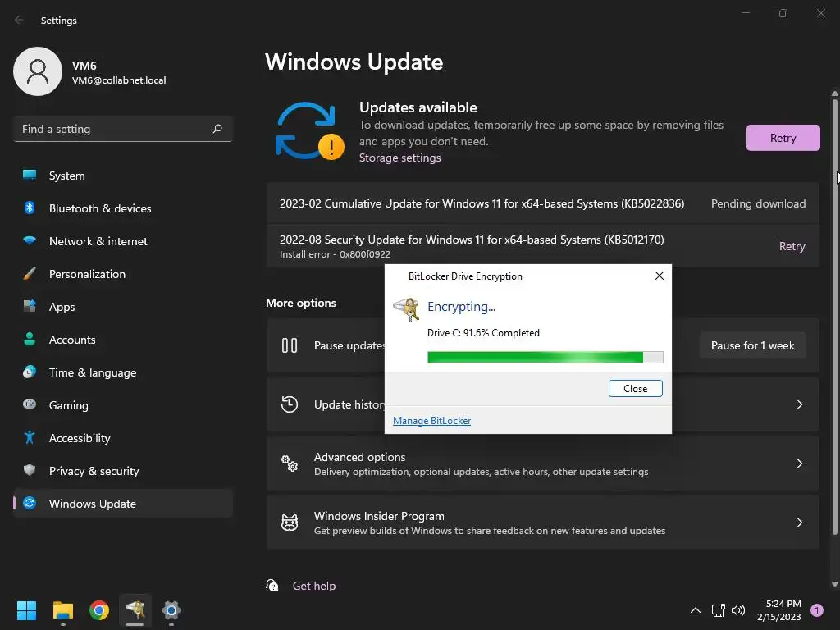Click 'Drive C: 91.6% Completed' text
Image resolution: width=840 pixels, height=630 pixels.
(483, 333)
